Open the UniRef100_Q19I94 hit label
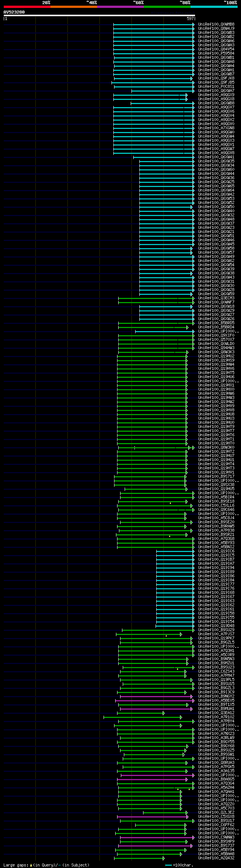 pyautogui.click(x=216, y=568)
